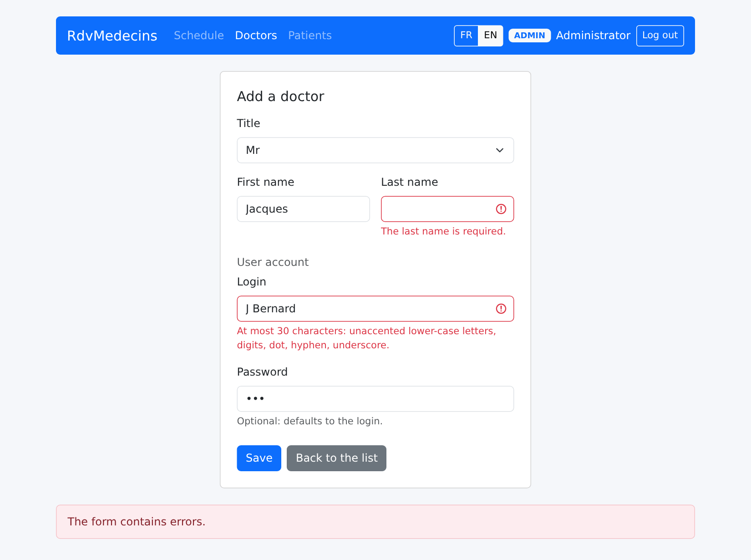The image size is (751, 560).
Task: Open the Patients menu item
Action: coord(310,36)
